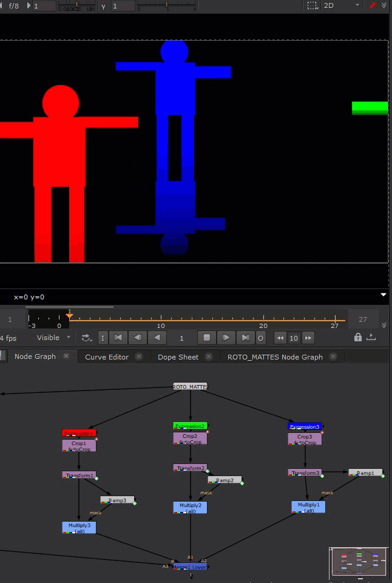The height and width of the screenshot is (583, 392).
Task: Click the timeline lock icon
Action: 358,338
